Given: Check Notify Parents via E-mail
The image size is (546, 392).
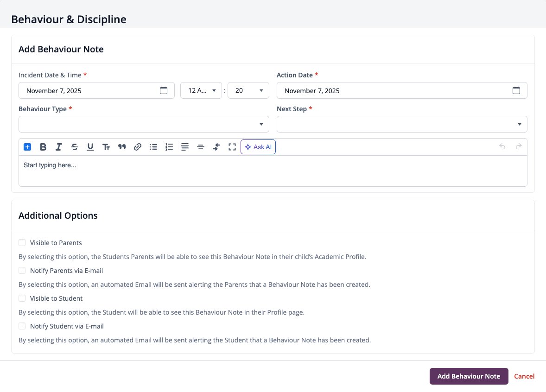Looking at the screenshot, I should (x=22, y=271).
